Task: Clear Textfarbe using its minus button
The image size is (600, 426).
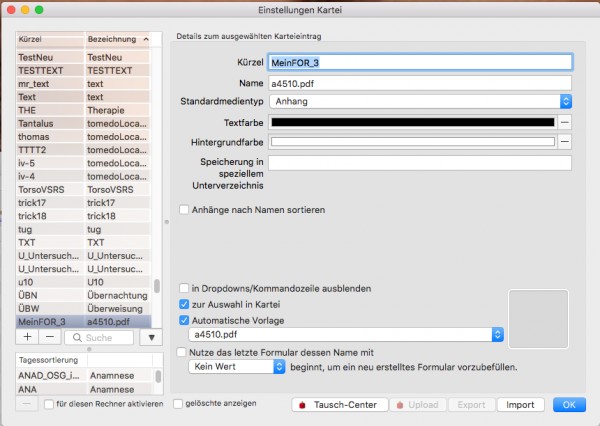Action: coord(565,122)
